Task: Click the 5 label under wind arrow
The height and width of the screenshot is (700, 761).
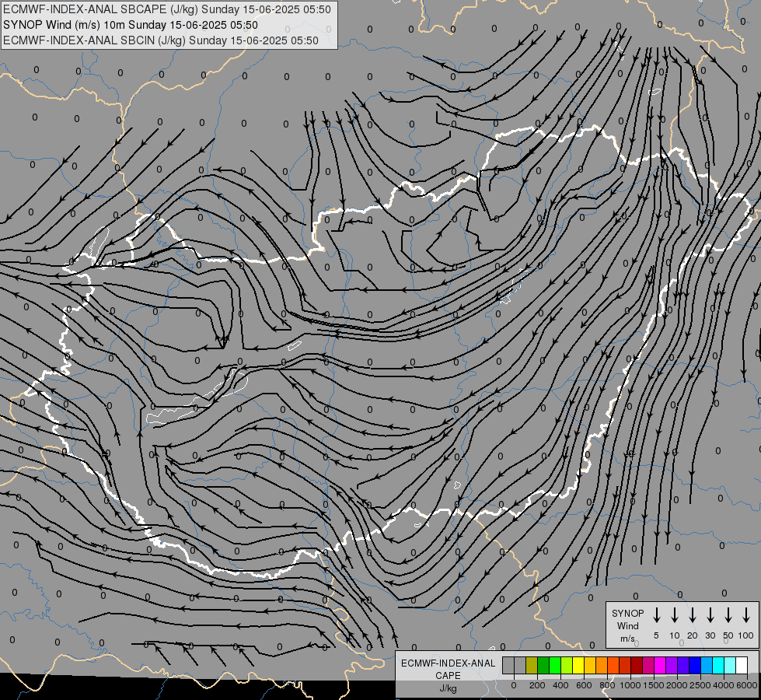Action: coord(656,635)
